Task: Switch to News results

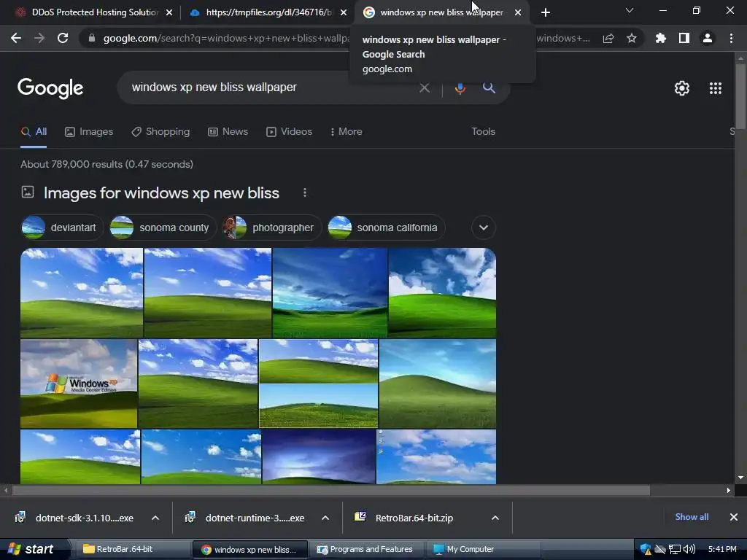Action: (x=228, y=132)
